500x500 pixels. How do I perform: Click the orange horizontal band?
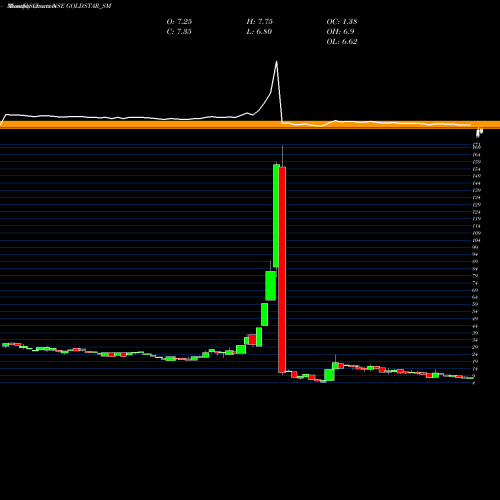(250, 125)
